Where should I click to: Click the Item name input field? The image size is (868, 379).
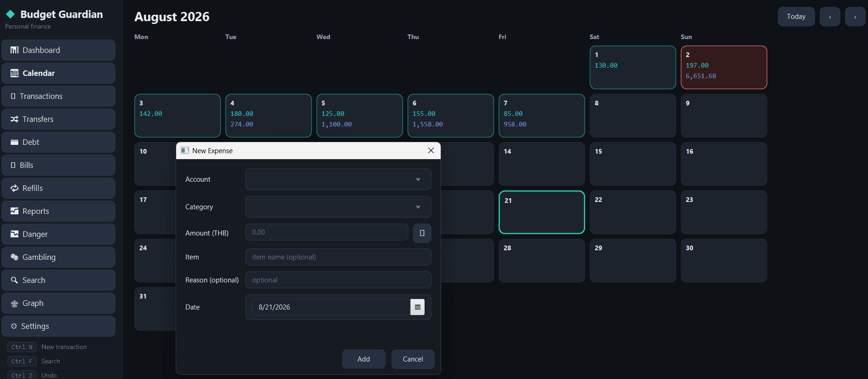click(338, 257)
